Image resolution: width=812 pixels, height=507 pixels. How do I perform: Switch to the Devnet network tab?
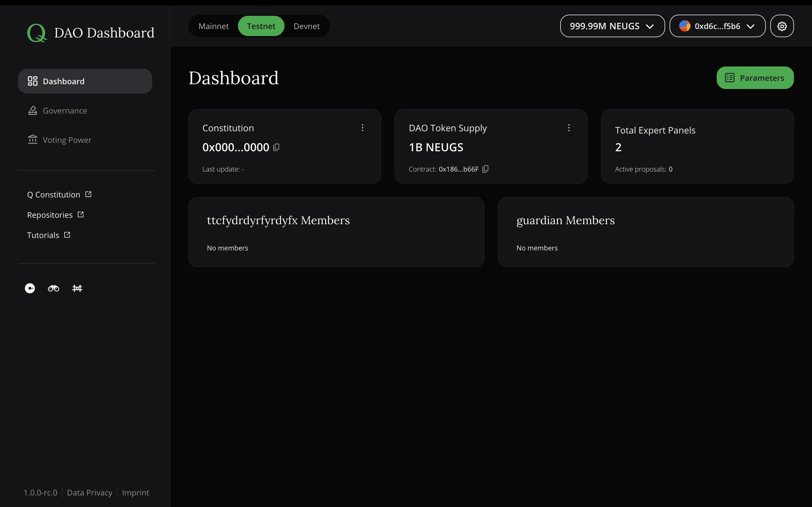[306, 26]
